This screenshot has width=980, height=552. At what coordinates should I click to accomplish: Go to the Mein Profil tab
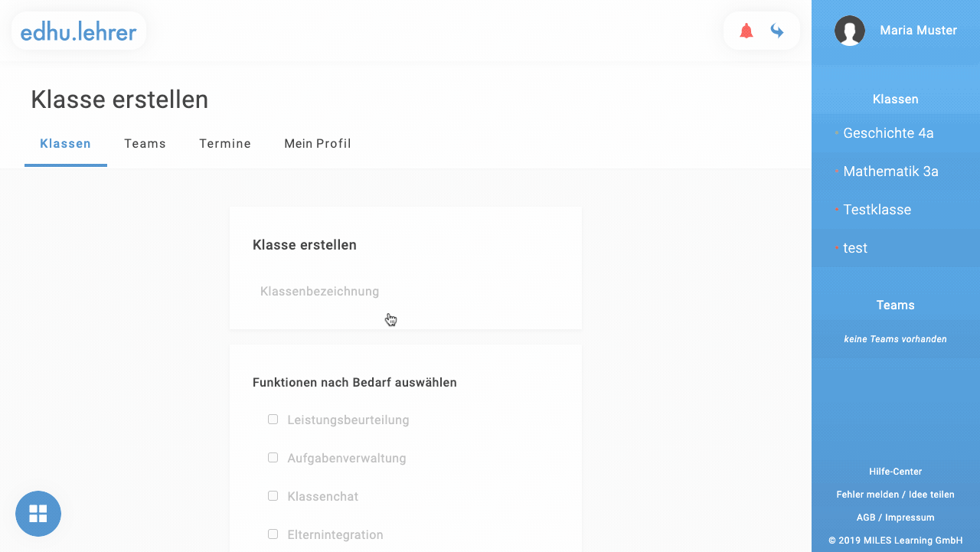pos(318,144)
